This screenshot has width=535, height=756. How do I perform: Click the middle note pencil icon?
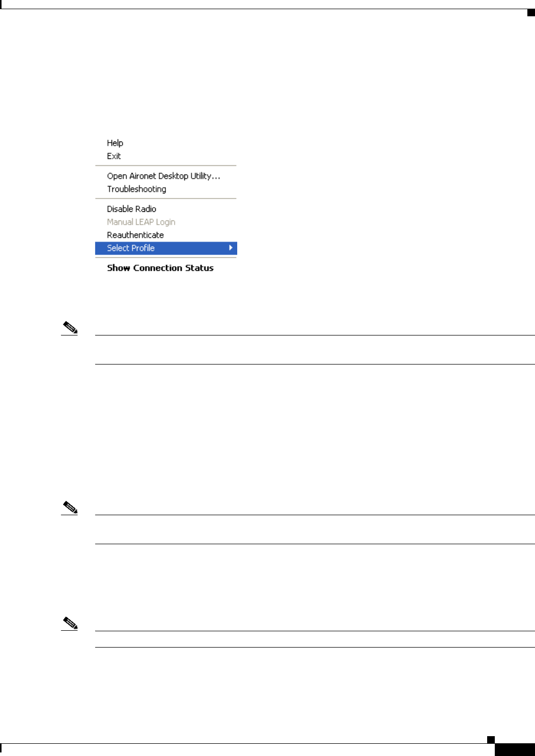(x=70, y=507)
